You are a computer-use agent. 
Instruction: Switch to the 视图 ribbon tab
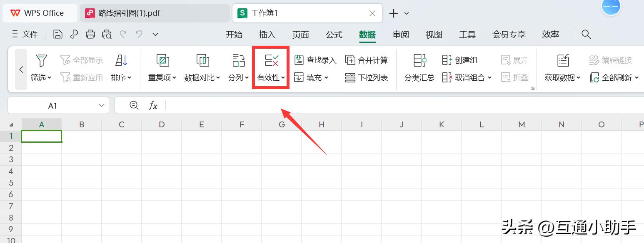click(434, 35)
